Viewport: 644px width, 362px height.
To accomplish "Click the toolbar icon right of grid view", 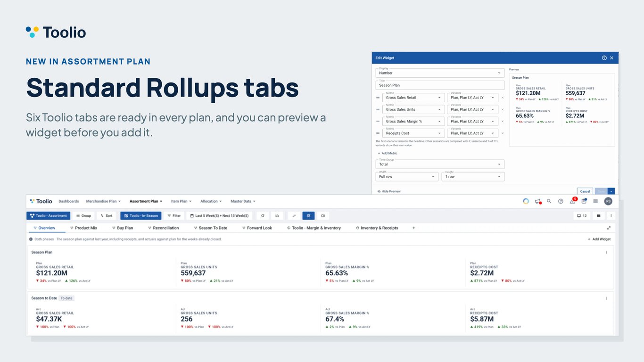I will (x=323, y=215).
